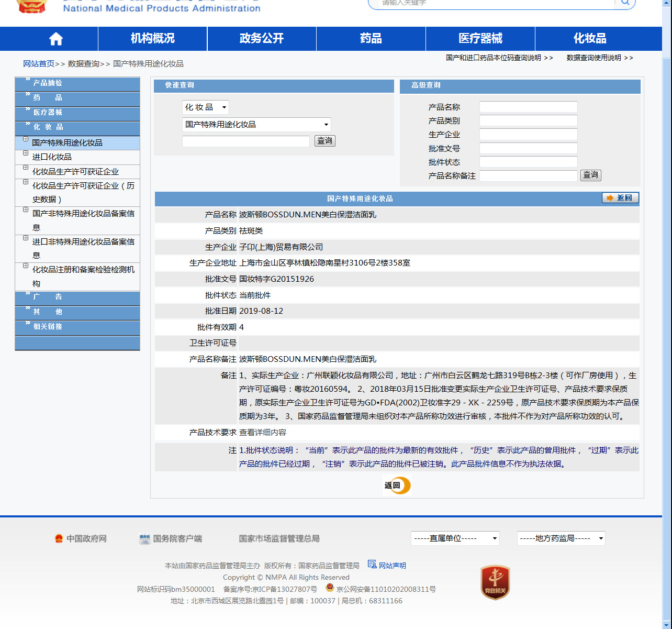672x629 pixels.
Task: Click the quick search text field
Action: click(246, 141)
